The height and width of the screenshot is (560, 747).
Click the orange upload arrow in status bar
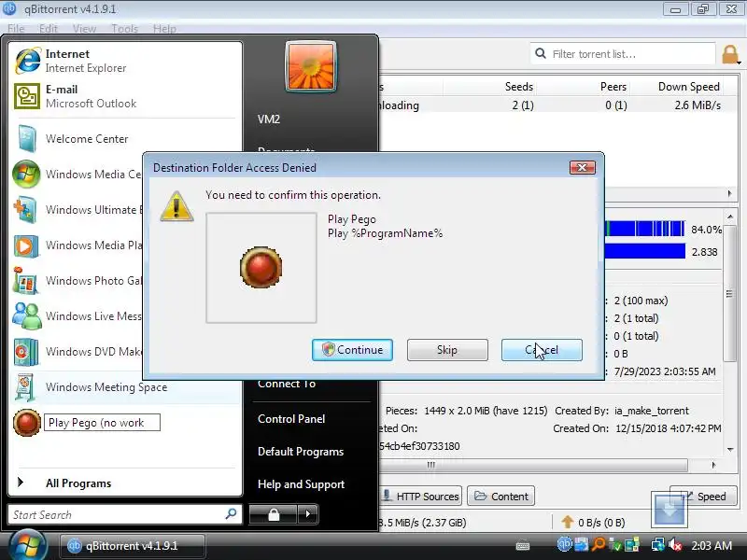pos(567,523)
